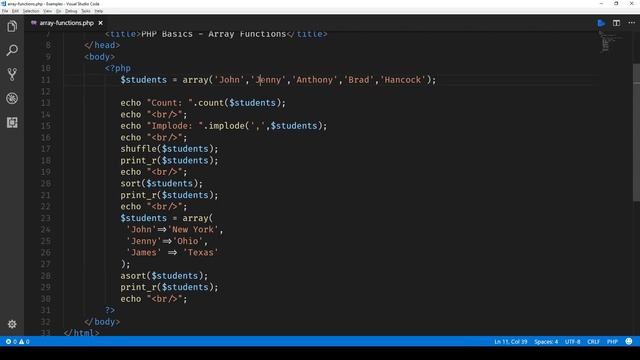Viewport: 640px width, 360px height.
Task: Open the Go menu
Action: pos(58,11)
